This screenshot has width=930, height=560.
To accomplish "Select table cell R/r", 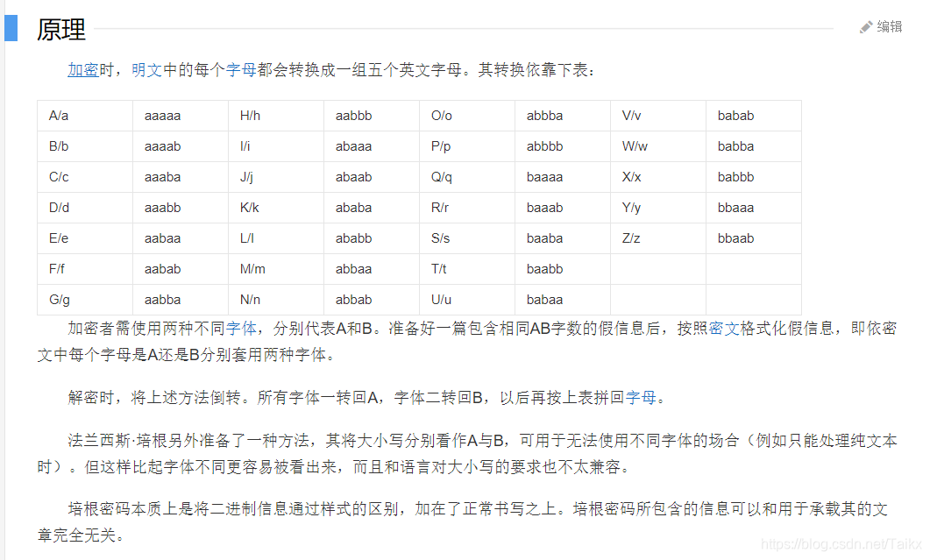I will (x=467, y=208).
